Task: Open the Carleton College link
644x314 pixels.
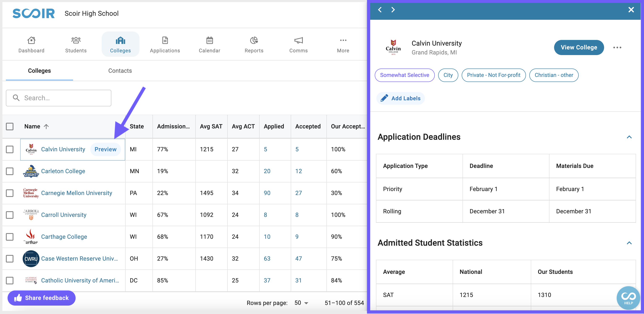Action: [63, 171]
